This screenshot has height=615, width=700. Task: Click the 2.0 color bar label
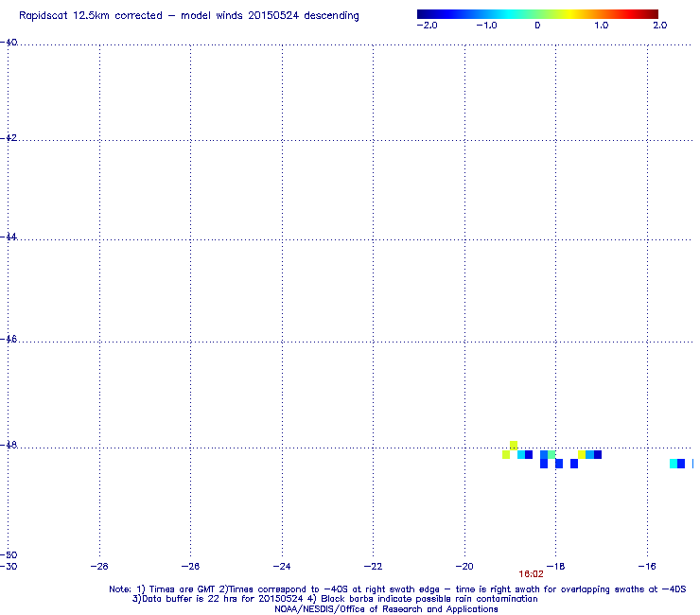660,26
